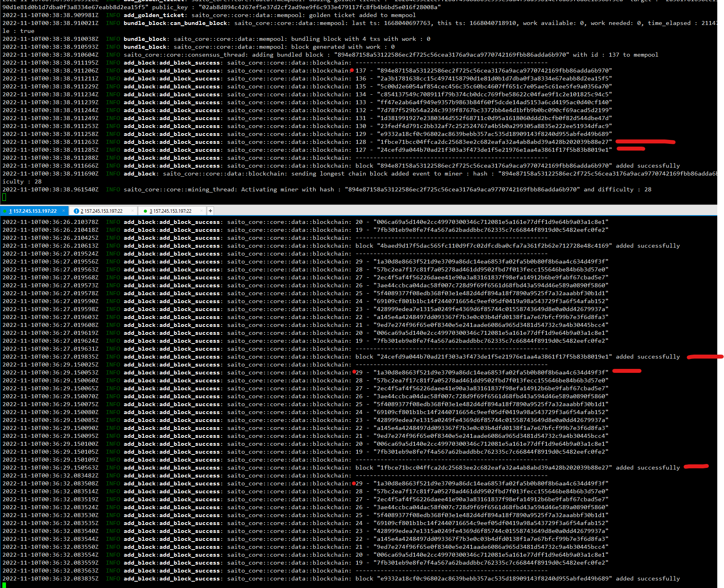Switch to session tab 3 157.245.153.197:22
Image resolution: width=724 pixels, height=588 pixels.
coord(171,211)
